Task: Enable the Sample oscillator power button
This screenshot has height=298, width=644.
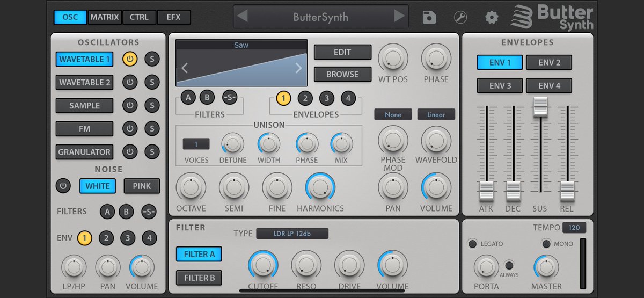Action: coord(130,106)
